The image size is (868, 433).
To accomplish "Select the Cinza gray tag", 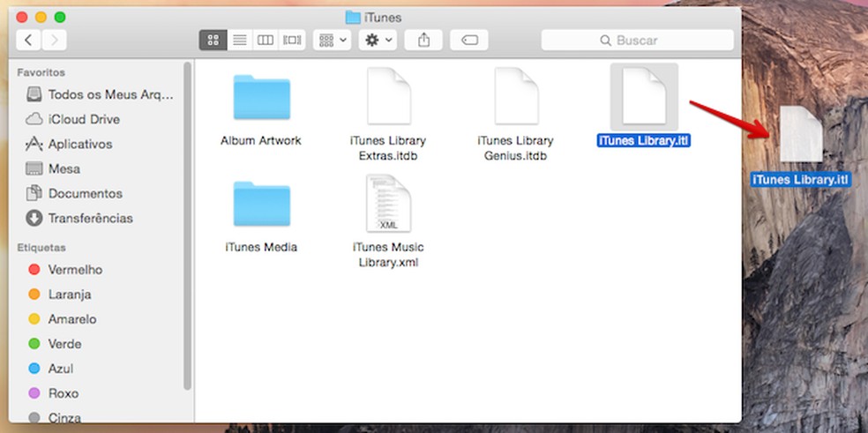I will coord(55,417).
